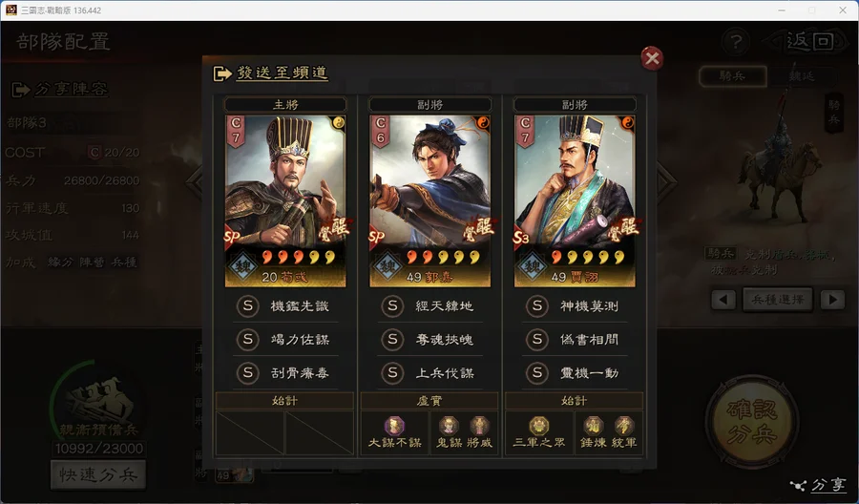Select the 鬼謀 tactic icon
The image size is (859, 504).
point(449,426)
